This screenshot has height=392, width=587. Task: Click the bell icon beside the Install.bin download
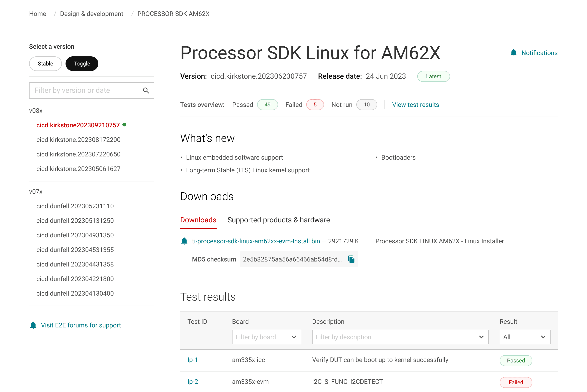[184, 241]
